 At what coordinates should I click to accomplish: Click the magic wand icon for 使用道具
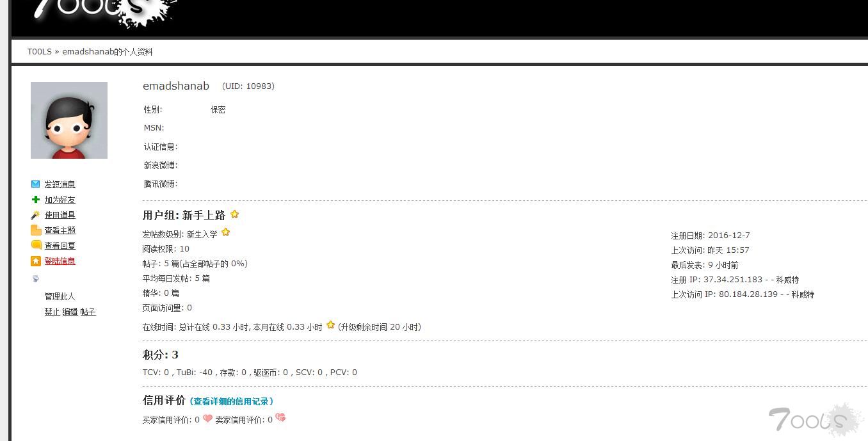point(36,215)
